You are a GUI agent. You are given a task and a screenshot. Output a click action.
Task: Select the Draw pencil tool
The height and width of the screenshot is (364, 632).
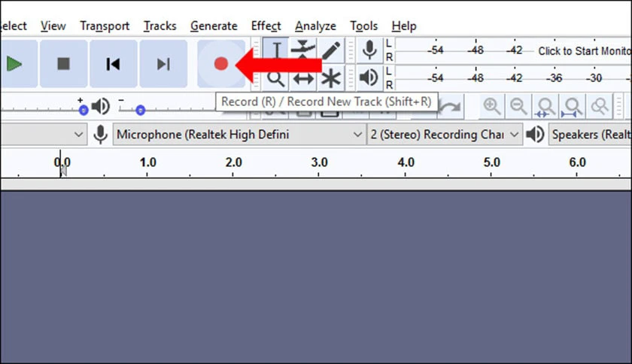click(331, 50)
